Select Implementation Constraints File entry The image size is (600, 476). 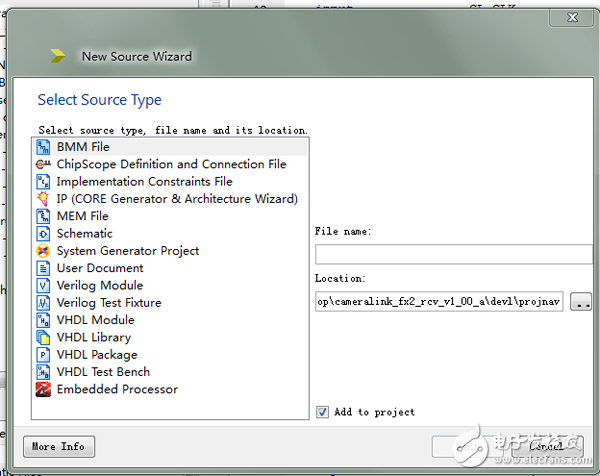[x=144, y=182]
